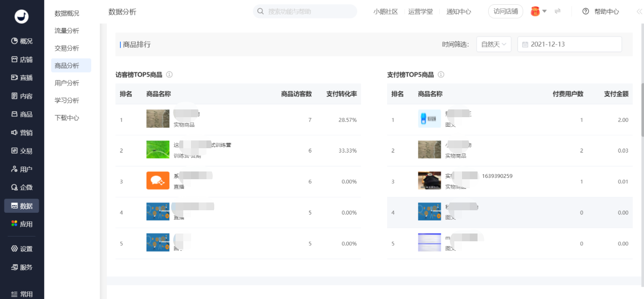
Task: Open the 交易 transactions section
Action: pos(22,151)
